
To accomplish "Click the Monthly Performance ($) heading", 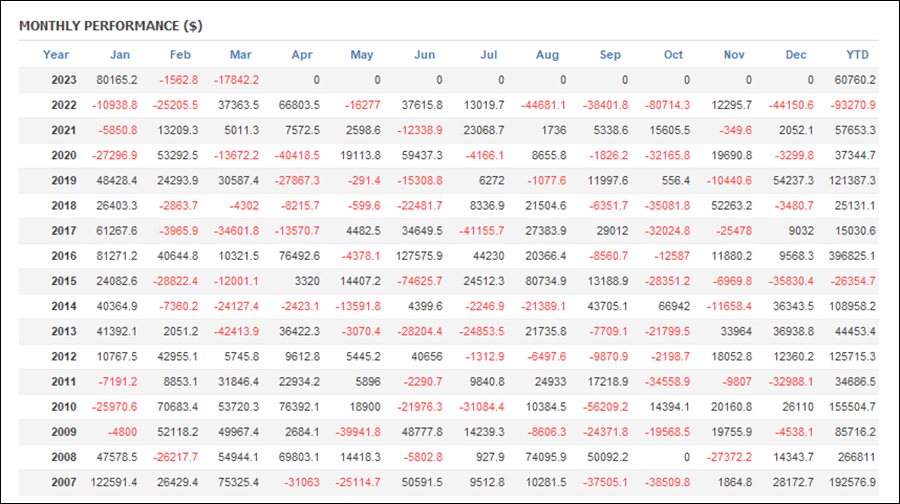I will coord(111,26).
